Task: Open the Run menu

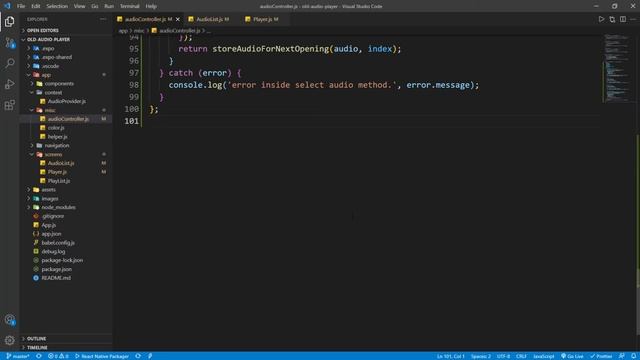Action: tap(109, 6)
